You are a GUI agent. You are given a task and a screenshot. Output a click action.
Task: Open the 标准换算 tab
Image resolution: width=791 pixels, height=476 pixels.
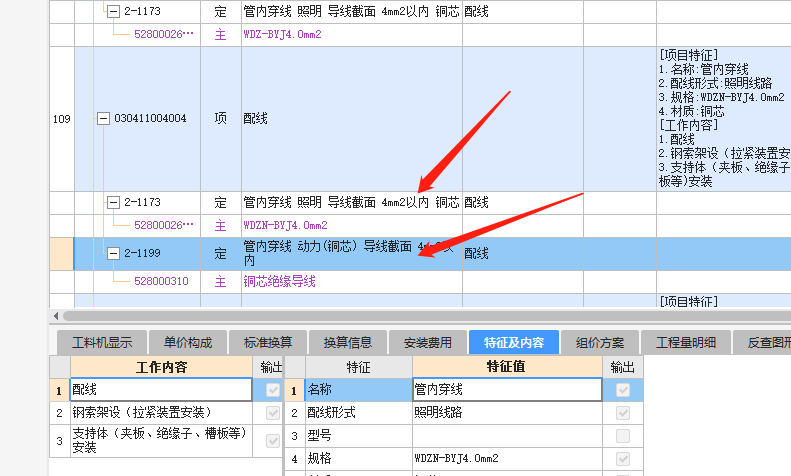coord(268,343)
